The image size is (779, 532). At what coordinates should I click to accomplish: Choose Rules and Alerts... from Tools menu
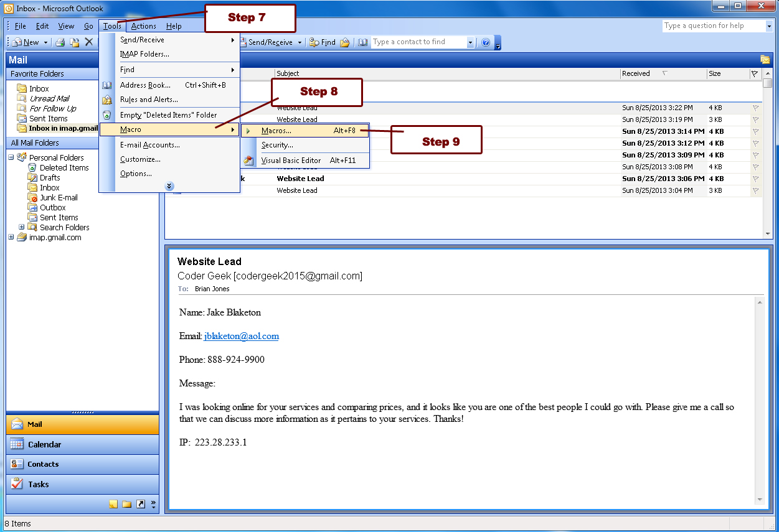(149, 100)
